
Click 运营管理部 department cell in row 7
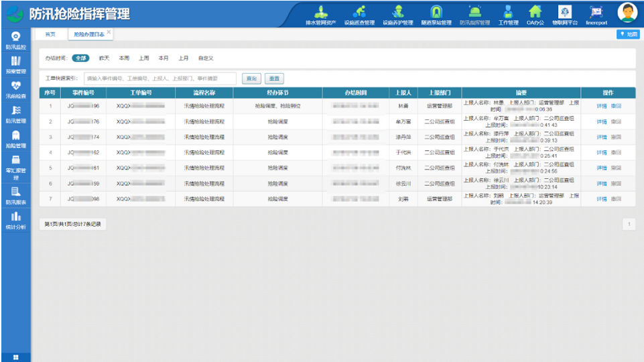click(x=440, y=199)
